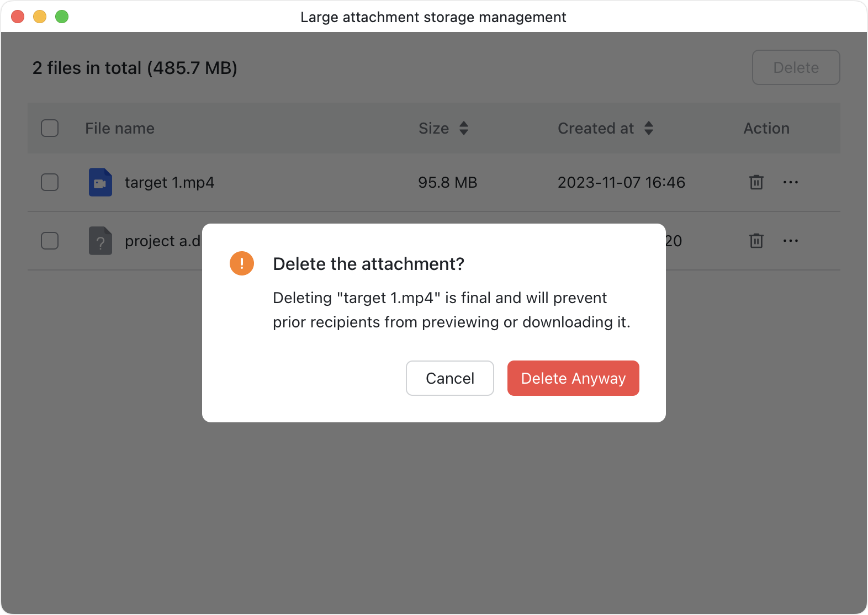Select the Action column header
This screenshot has height=615, width=868.
766,128
